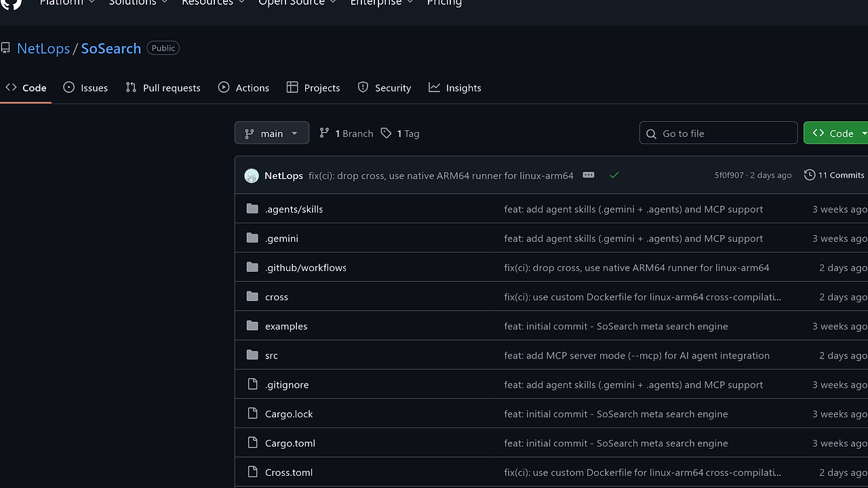Open the Pricing page

444,3
